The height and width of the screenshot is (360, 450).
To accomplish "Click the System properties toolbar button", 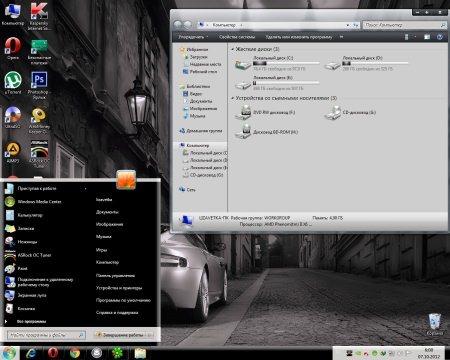I will [x=237, y=37].
